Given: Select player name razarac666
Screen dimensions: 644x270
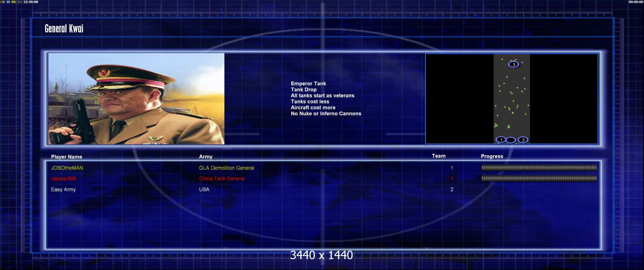Looking at the screenshot, I should point(64,179).
